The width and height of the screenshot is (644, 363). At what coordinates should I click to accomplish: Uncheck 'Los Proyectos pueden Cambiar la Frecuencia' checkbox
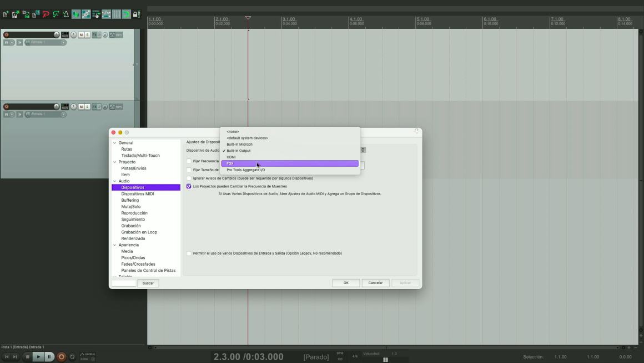pos(189,186)
